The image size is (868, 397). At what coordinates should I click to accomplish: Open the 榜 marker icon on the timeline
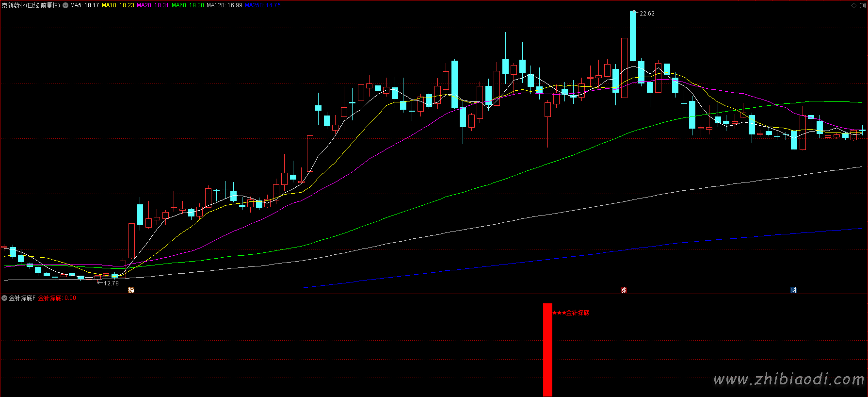131,290
